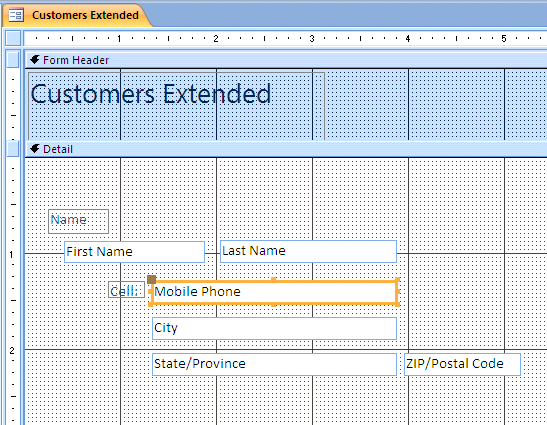Click the right-middle sizing handle of Mobile Phone
This screenshot has width=547, height=425.
(398, 292)
